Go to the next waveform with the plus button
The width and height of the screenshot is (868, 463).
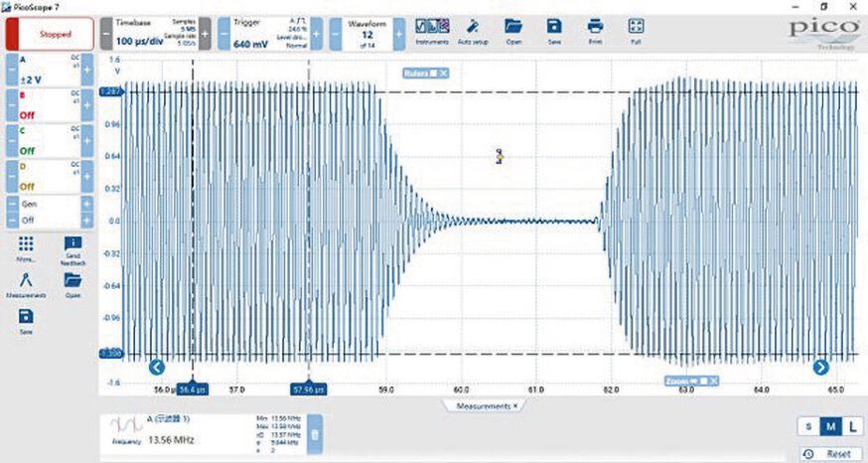click(x=399, y=33)
